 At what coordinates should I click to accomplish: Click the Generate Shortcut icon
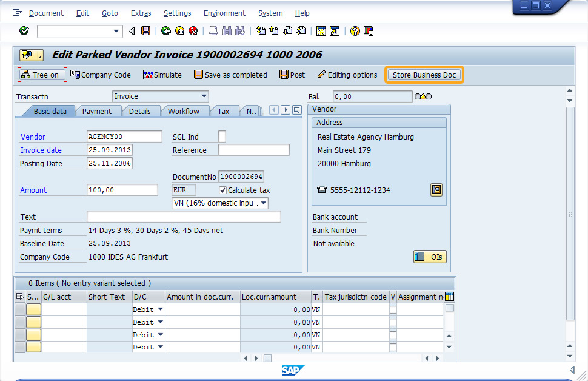click(x=335, y=31)
